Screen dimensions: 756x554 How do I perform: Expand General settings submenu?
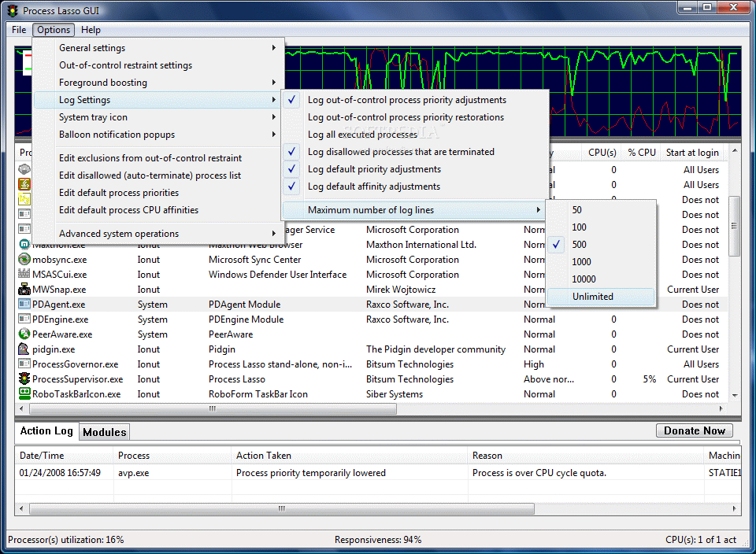(157, 48)
